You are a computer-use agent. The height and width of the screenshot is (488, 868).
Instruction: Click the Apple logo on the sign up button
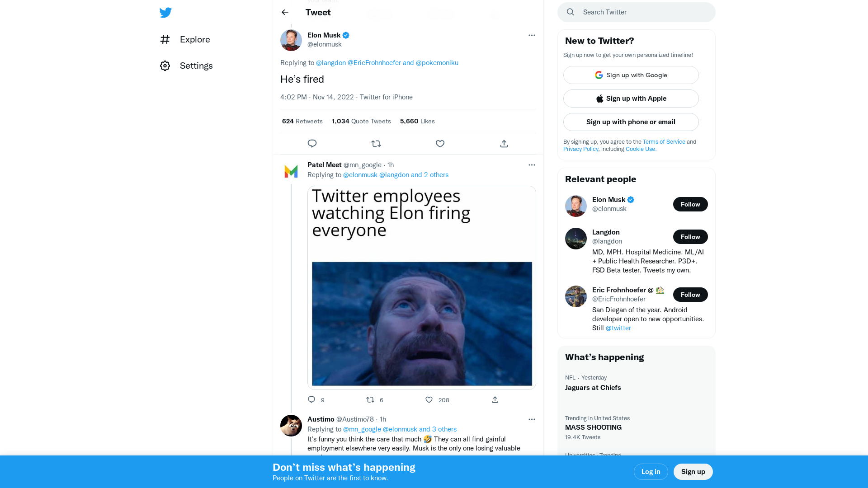pyautogui.click(x=599, y=98)
